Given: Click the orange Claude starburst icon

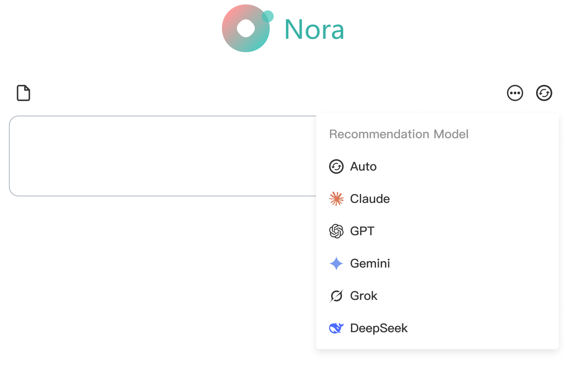Looking at the screenshot, I should [336, 199].
